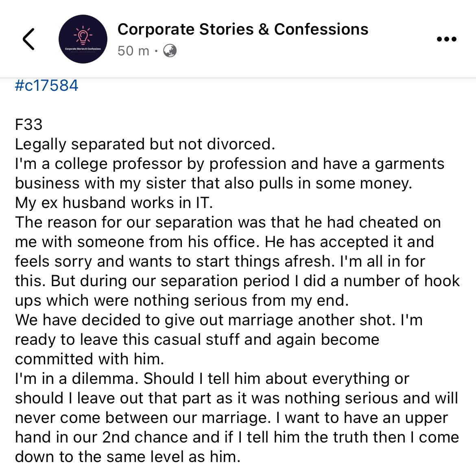Open the Corporate Stories & Confessions profile picture
The height and width of the screenshot is (471, 476).
click(x=83, y=39)
